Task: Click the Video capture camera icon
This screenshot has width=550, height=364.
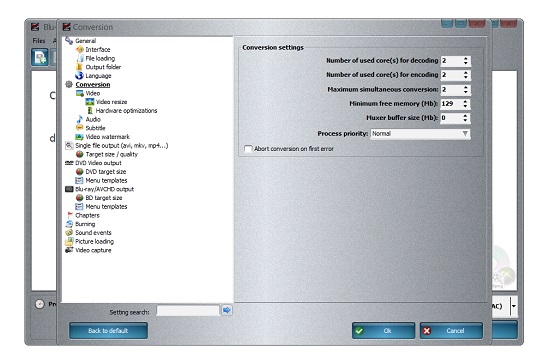Action: [x=69, y=250]
